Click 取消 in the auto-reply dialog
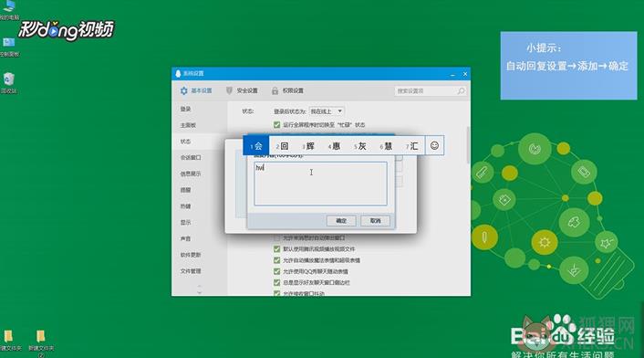 (376, 221)
